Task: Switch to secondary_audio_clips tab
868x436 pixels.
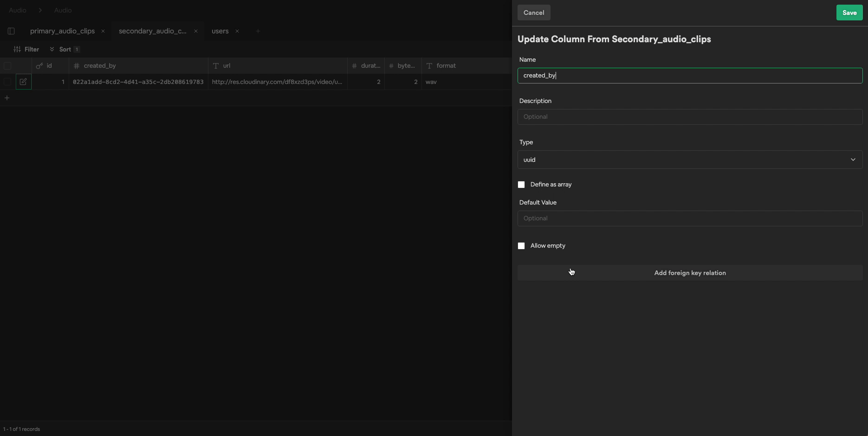Action: pyautogui.click(x=152, y=31)
